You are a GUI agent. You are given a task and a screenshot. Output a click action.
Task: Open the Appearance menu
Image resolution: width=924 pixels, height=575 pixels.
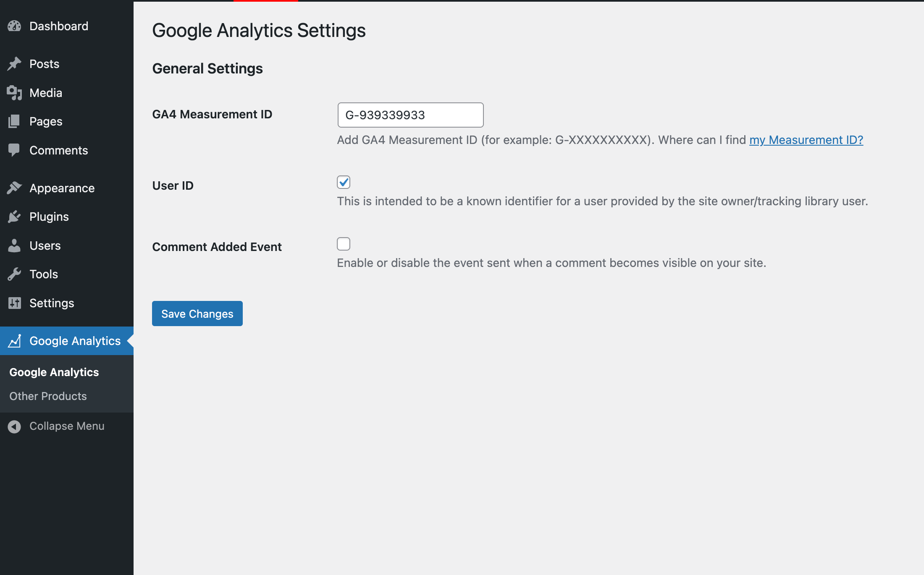(x=62, y=188)
